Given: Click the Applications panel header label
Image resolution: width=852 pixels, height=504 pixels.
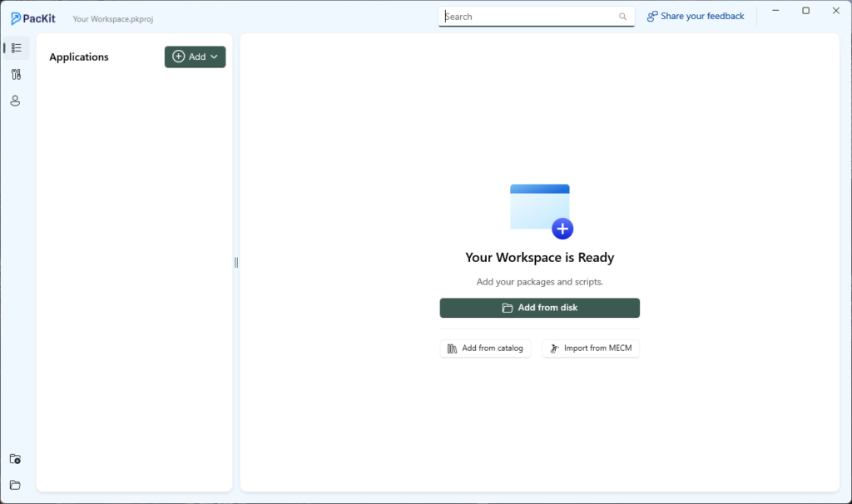Looking at the screenshot, I should (x=79, y=57).
